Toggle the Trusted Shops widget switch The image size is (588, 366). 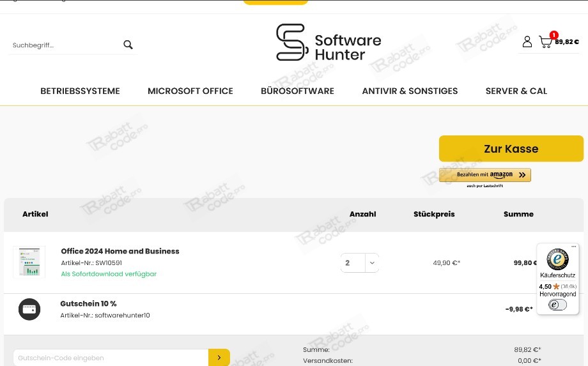557,305
